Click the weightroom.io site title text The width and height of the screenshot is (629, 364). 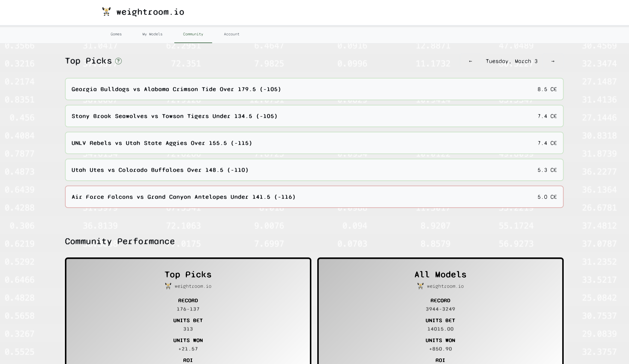point(151,12)
